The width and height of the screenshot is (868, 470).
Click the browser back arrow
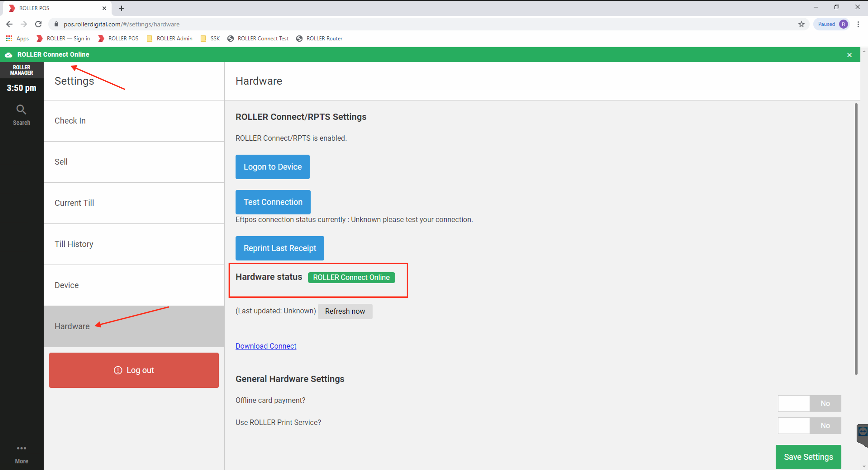click(x=9, y=24)
